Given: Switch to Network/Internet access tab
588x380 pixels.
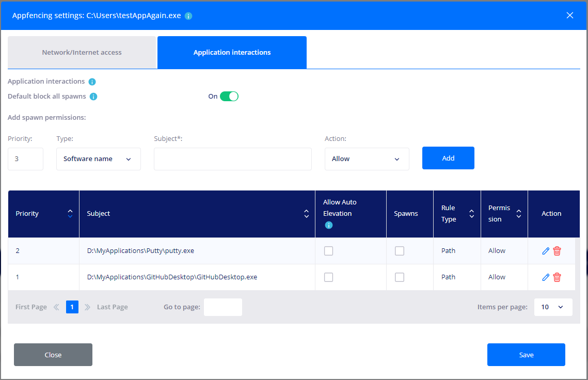Looking at the screenshot, I should tap(82, 53).
